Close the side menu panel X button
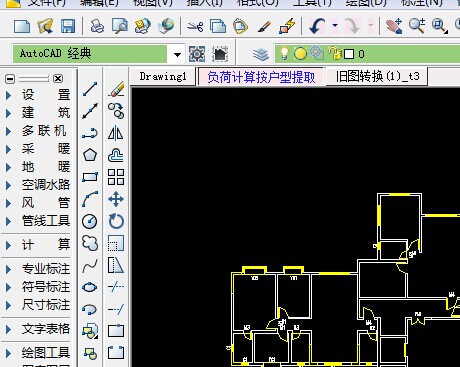Screen dimensions: 460x367 coord(58,79)
